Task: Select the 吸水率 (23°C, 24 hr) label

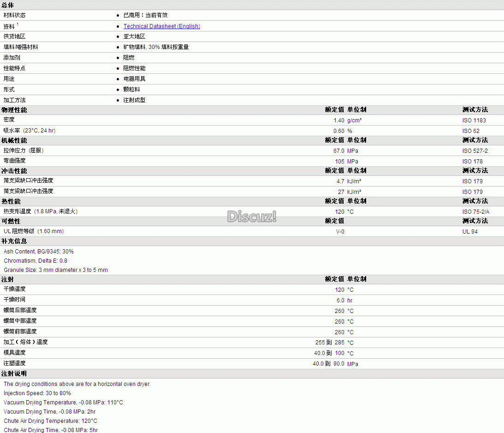Action: tap(29, 131)
